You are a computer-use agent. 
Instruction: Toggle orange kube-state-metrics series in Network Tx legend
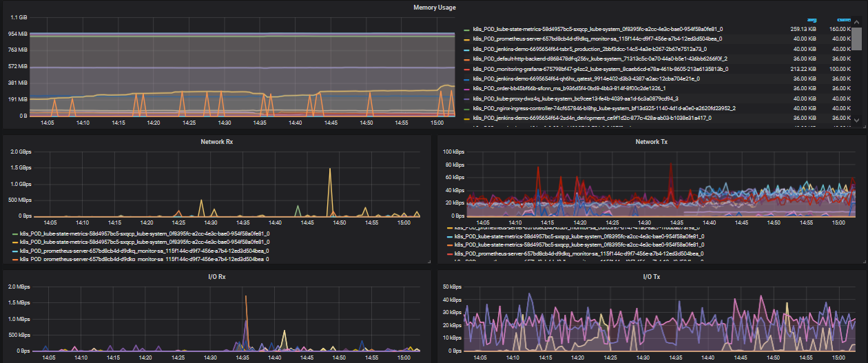pos(579,245)
